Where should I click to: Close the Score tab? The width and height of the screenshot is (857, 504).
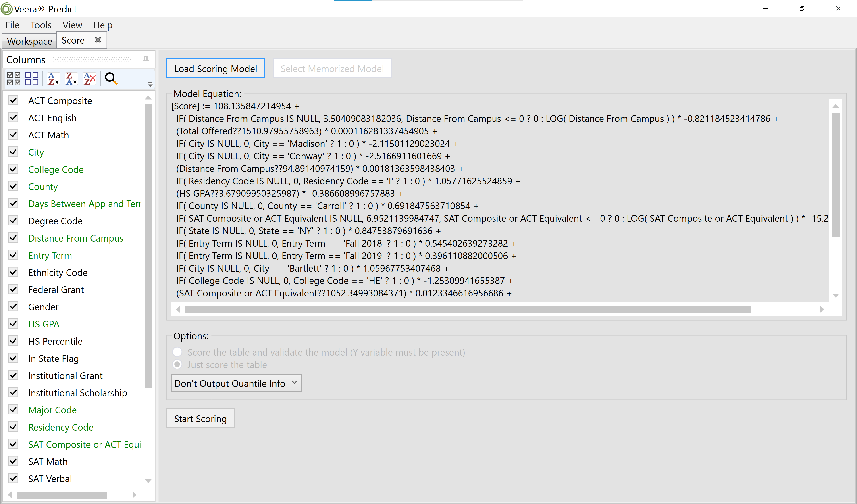tap(98, 40)
